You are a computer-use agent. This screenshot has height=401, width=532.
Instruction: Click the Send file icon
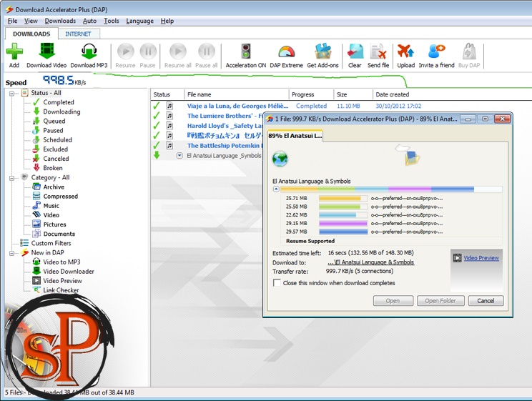[378, 52]
